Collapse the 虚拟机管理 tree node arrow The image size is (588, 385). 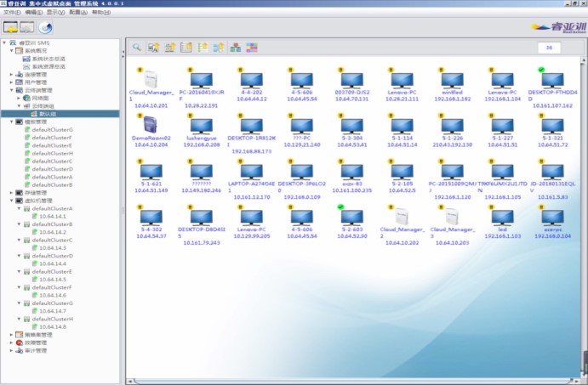tap(12, 201)
